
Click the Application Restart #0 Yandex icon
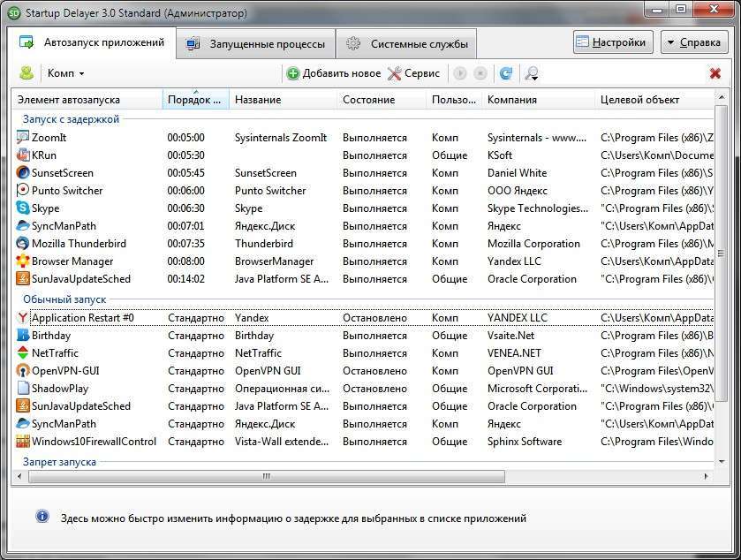pyautogui.click(x=23, y=318)
